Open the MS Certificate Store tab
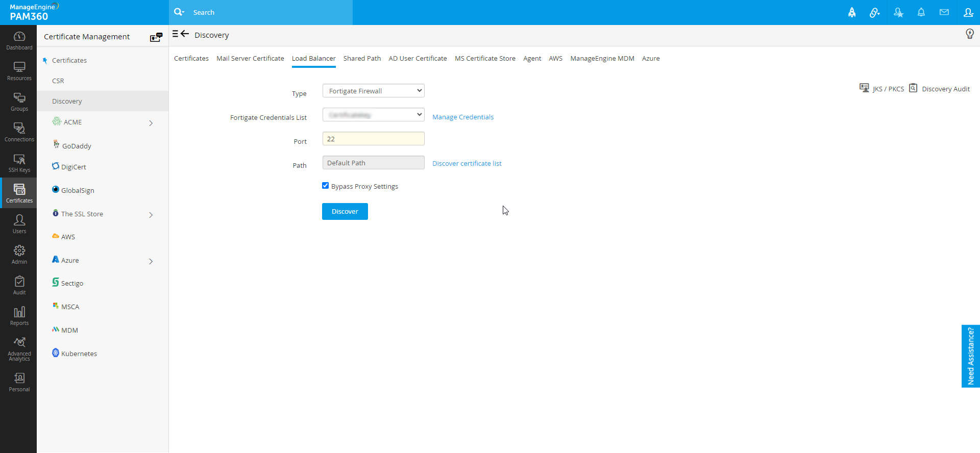 tap(485, 59)
